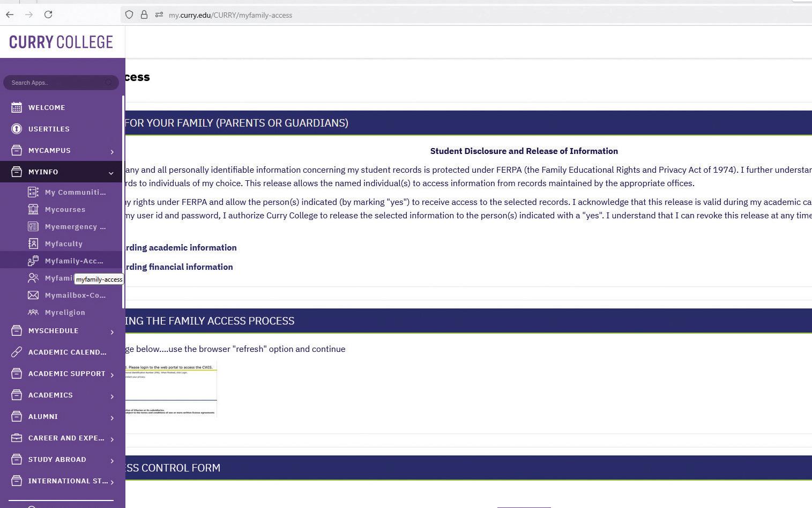Screen dimensions: 812x508
Task: Collapse the MyInfo menu chevron
Action: pyautogui.click(x=111, y=173)
